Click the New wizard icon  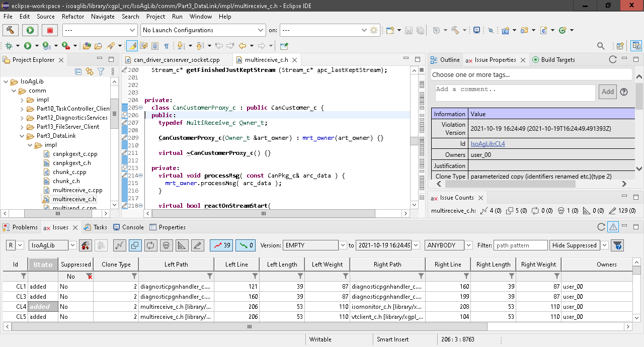390,30
